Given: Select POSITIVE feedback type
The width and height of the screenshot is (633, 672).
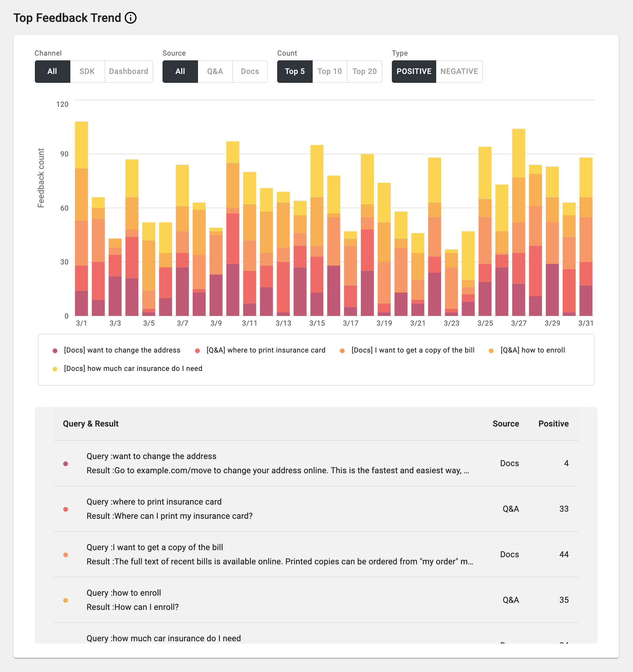Looking at the screenshot, I should pyautogui.click(x=413, y=71).
